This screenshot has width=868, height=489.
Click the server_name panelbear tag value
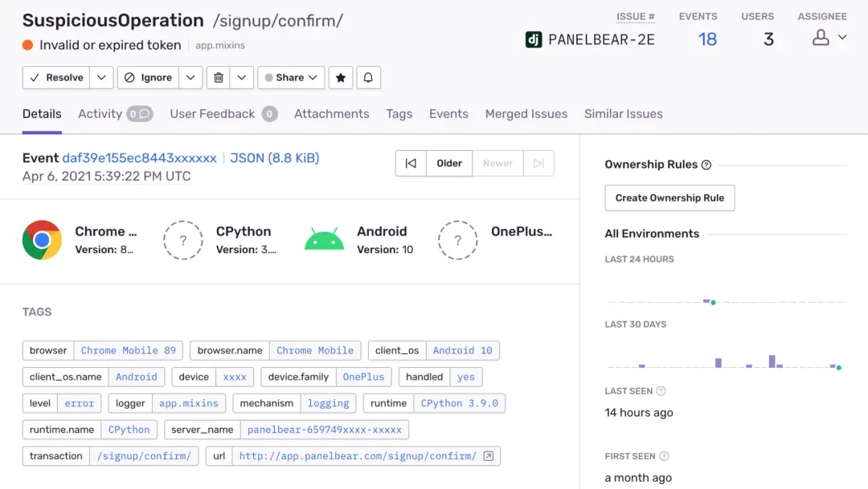(325, 430)
